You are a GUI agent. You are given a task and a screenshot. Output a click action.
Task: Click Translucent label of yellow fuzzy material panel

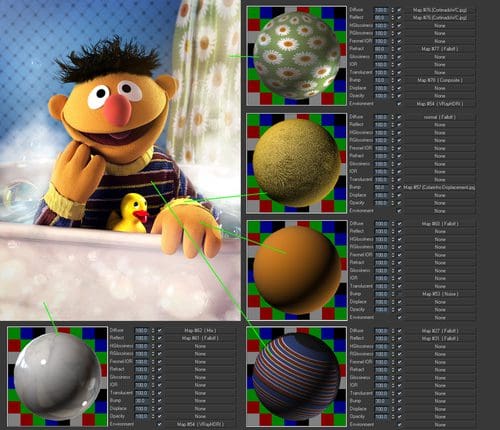point(361,179)
